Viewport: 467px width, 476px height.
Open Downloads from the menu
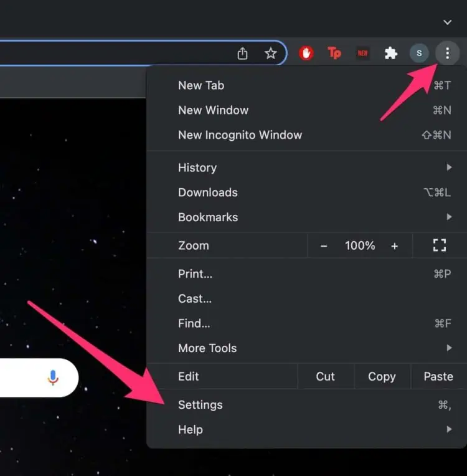pos(306,193)
